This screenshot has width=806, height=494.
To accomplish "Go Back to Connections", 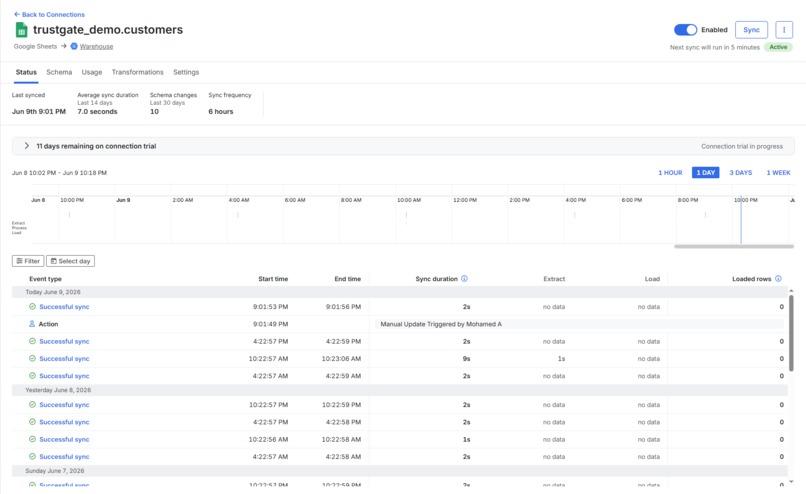I will click(x=49, y=14).
